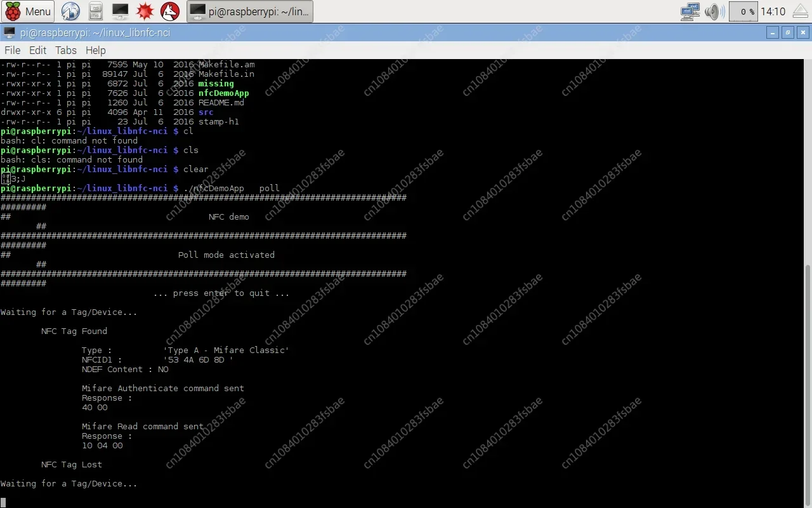Launch the web browser globe icon
812x508 pixels.
click(x=70, y=11)
